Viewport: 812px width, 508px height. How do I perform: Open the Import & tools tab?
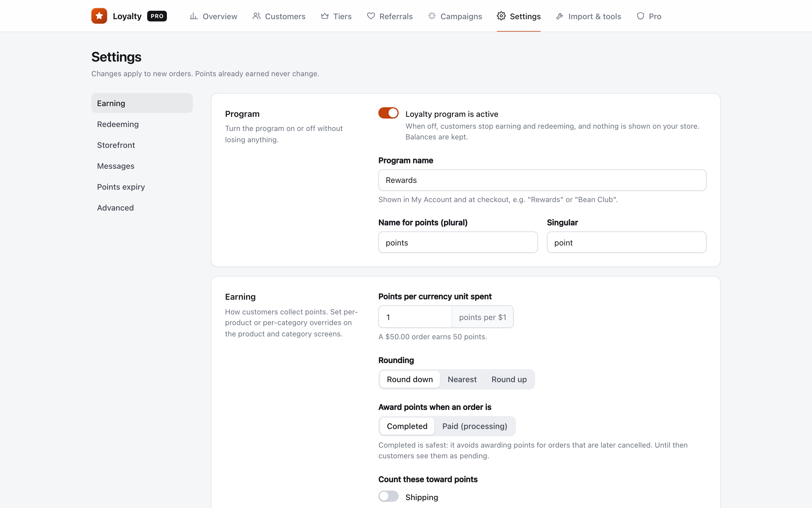coord(588,16)
